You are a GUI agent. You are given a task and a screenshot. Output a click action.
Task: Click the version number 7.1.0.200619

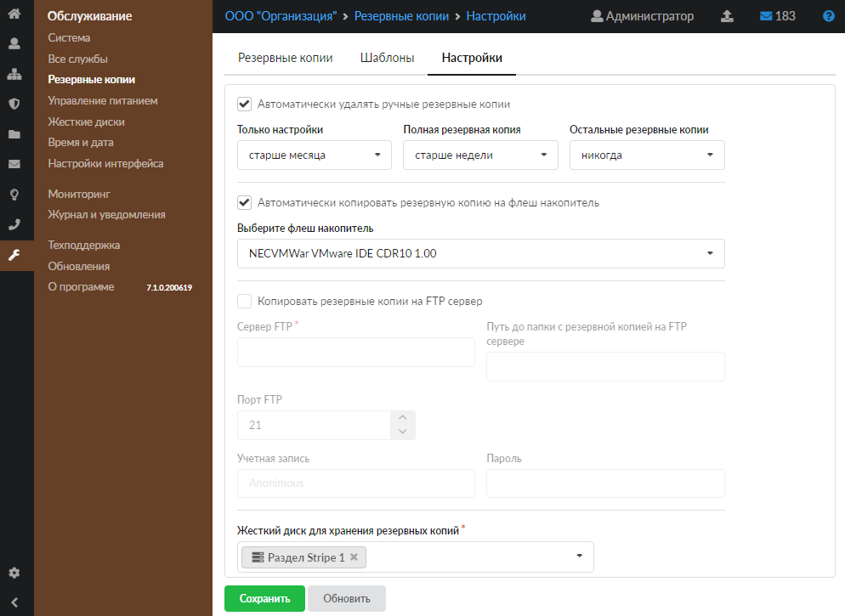point(169,287)
